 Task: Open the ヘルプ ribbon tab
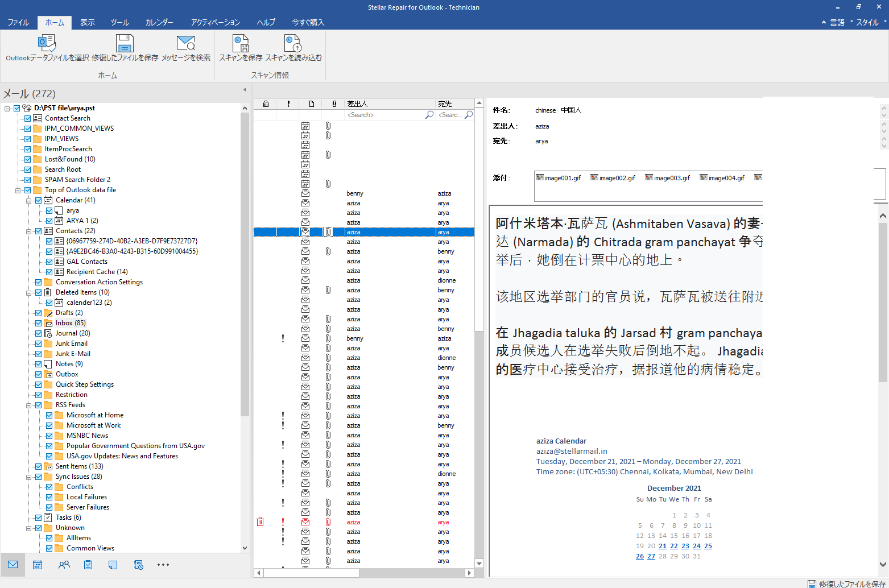(266, 22)
